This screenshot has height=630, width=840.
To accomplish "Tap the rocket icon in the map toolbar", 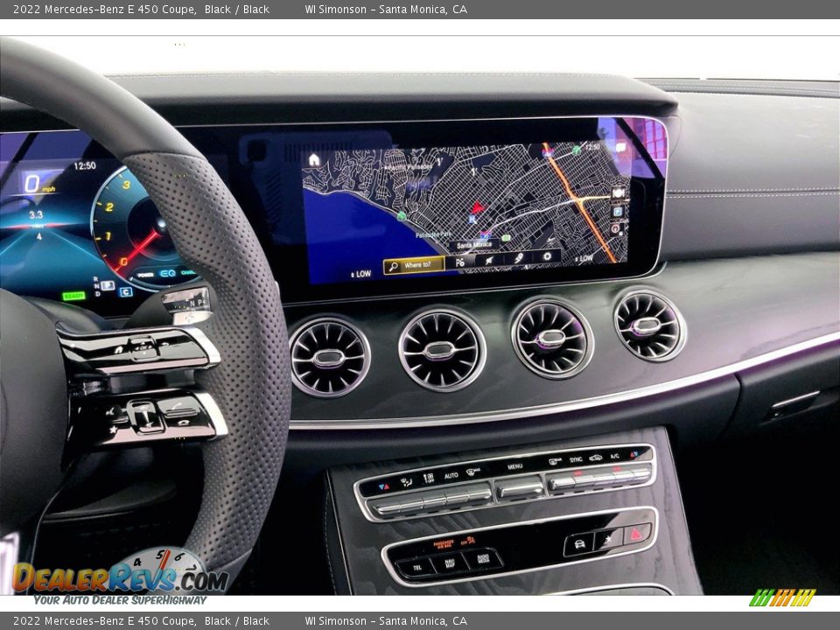I will click(518, 257).
